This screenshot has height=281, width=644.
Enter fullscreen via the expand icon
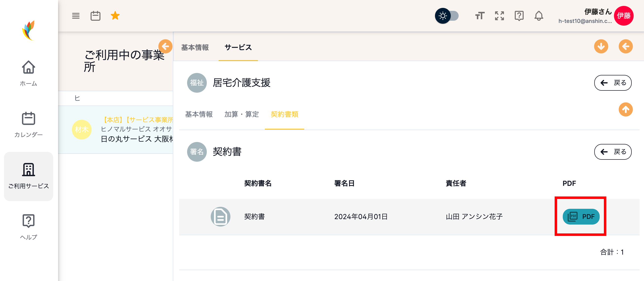pyautogui.click(x=499, y=16)
